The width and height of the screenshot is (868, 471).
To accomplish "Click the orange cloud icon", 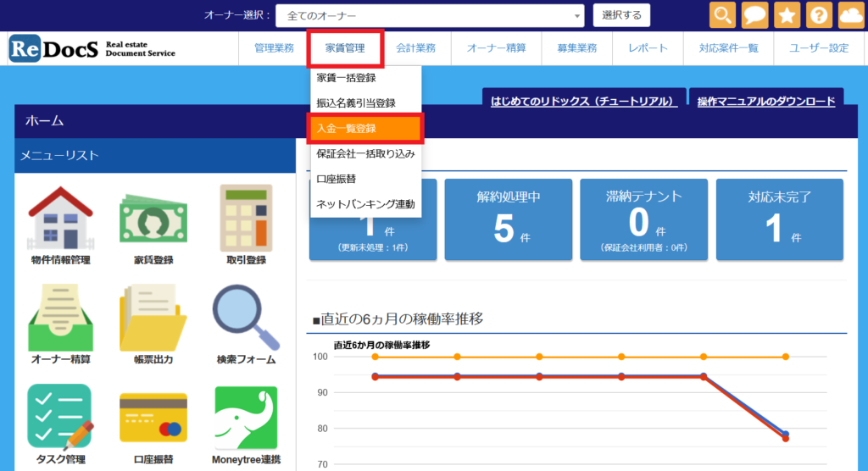I will pyautogui.click(x=851, y=15).
